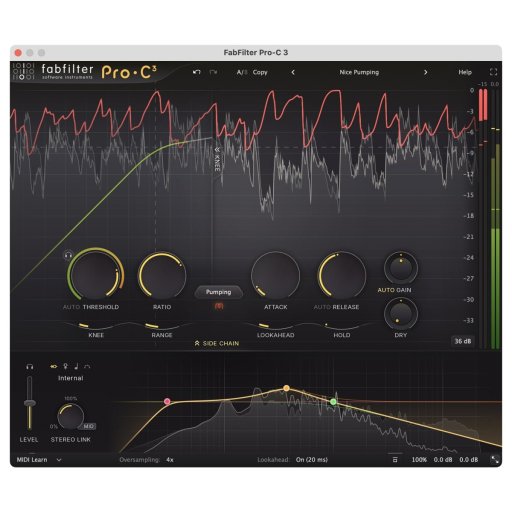The width and height of the screenshot is (512, 512).
Task: Select the orange EQ band node
Action: point(286,388)
